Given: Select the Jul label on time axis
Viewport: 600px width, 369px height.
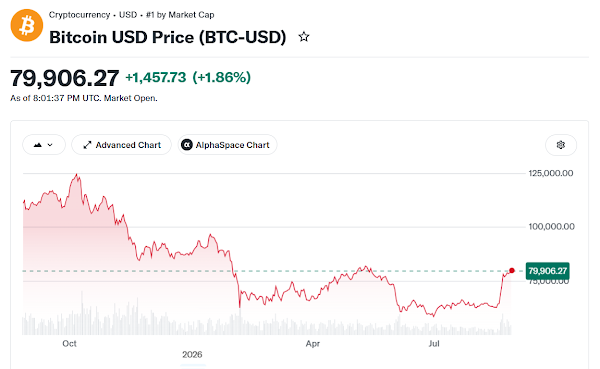Looking at the screenshot, I should [434, 343].
